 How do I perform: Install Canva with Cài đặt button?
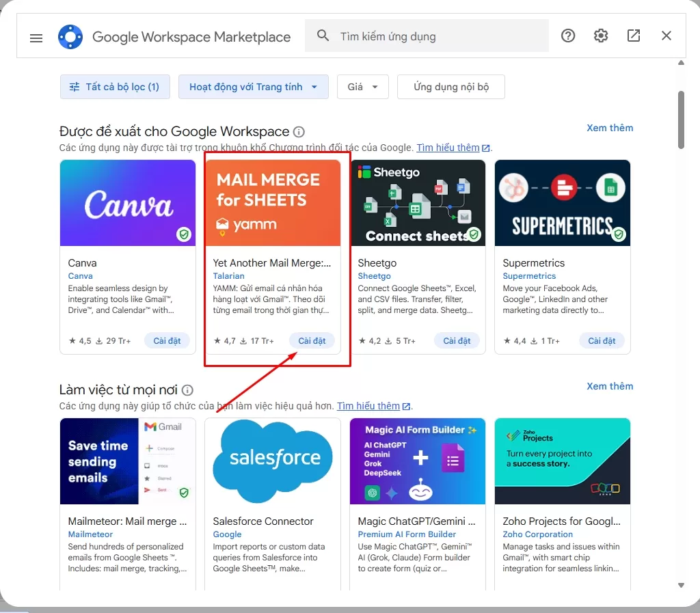(167, 341)
